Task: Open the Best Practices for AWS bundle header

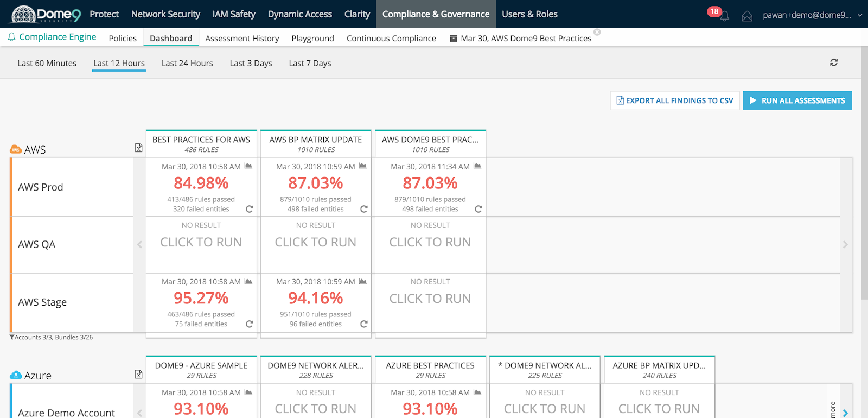Action: tap(201, 144)
